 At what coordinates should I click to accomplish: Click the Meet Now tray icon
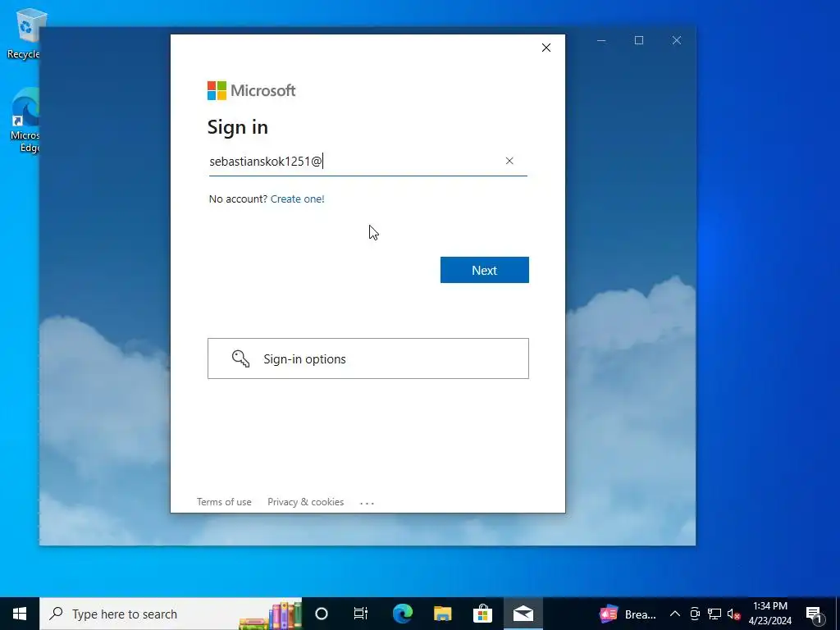click(x=695, y=614)
